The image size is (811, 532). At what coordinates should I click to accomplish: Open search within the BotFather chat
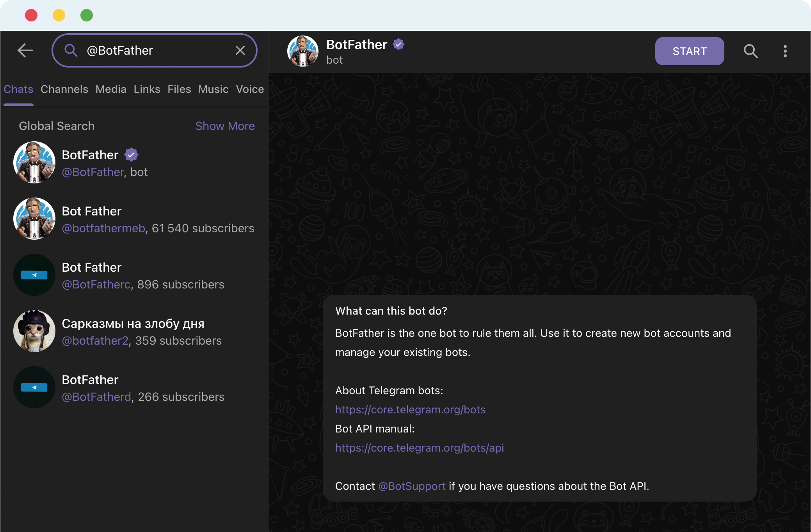click(x=751, y=51)
